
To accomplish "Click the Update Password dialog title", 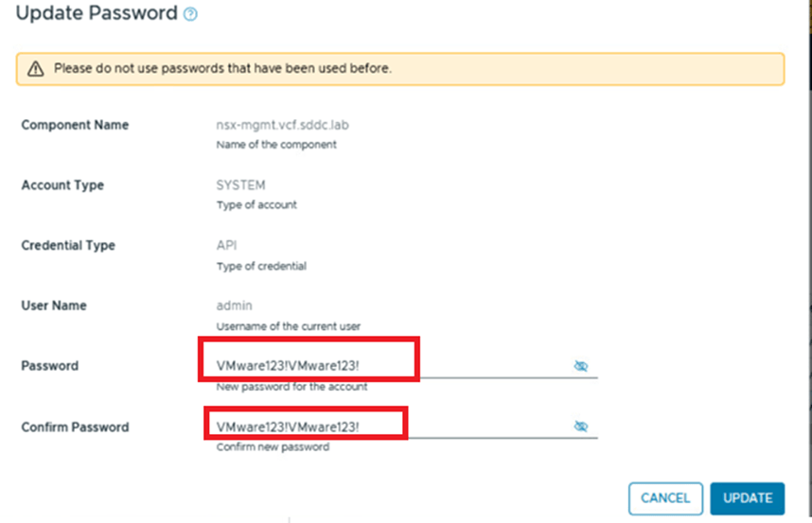I will [x=97, y=13].
